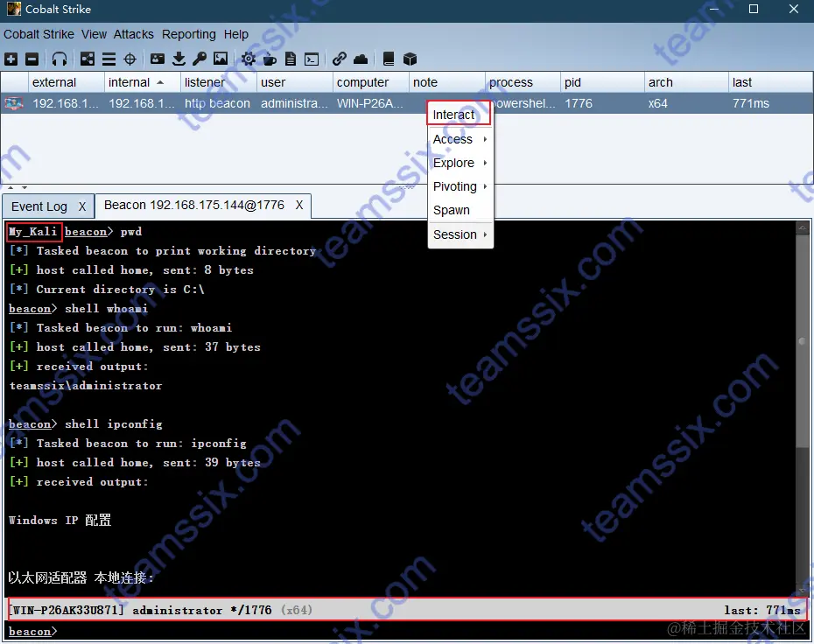Select the administra... user cell

(x=294, y=103)
